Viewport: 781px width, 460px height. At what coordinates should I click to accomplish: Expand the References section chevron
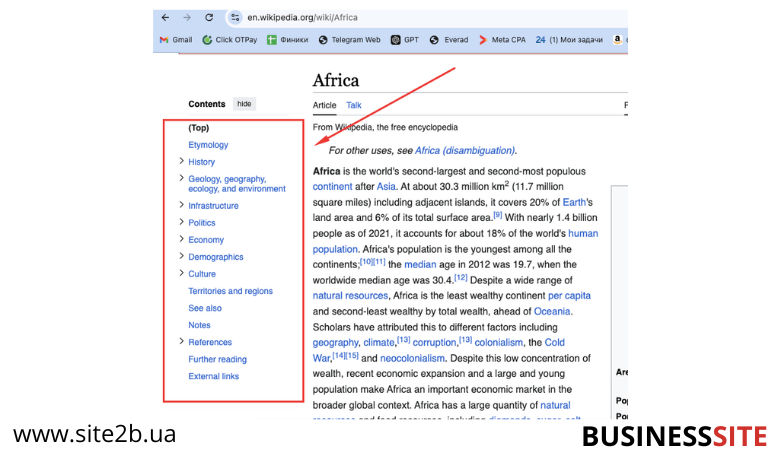pyautogui.click(x=181, y=342)
